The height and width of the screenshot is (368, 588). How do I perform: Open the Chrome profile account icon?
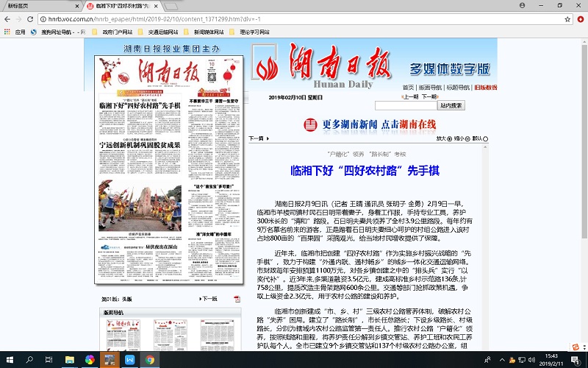522,5
